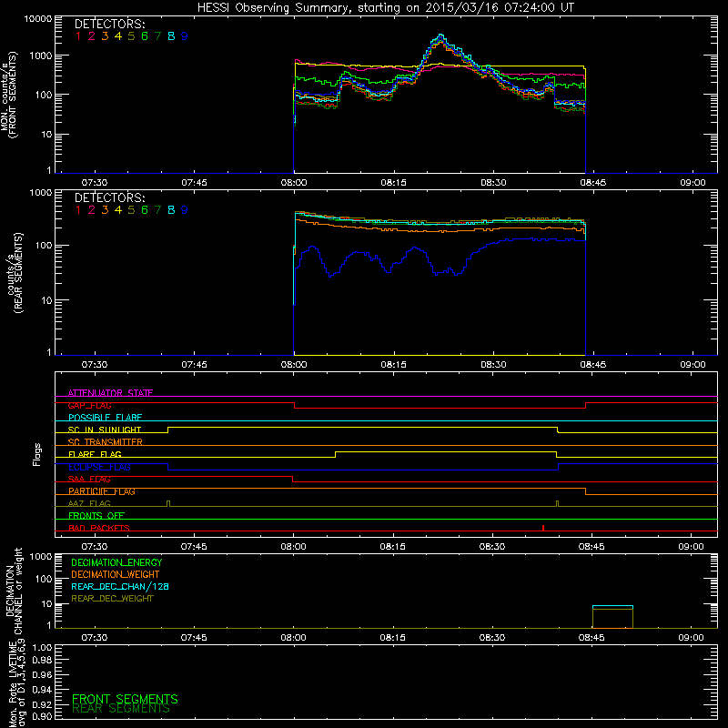Click the FRONT SEGMENTS livetime legend text

125,699
